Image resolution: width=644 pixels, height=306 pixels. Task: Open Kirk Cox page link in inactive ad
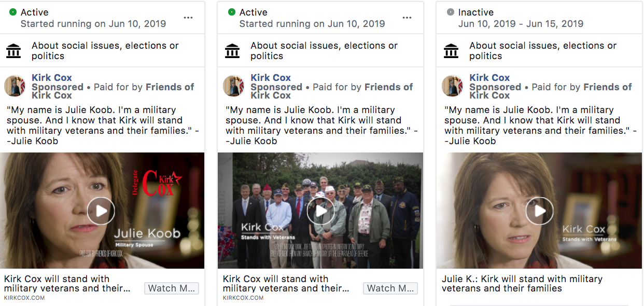489,78
